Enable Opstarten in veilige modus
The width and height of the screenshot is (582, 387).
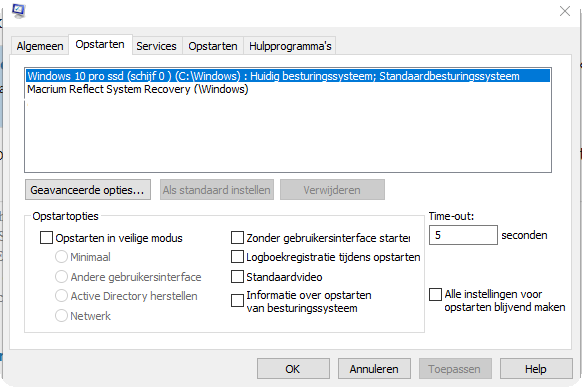click(46, 237)
